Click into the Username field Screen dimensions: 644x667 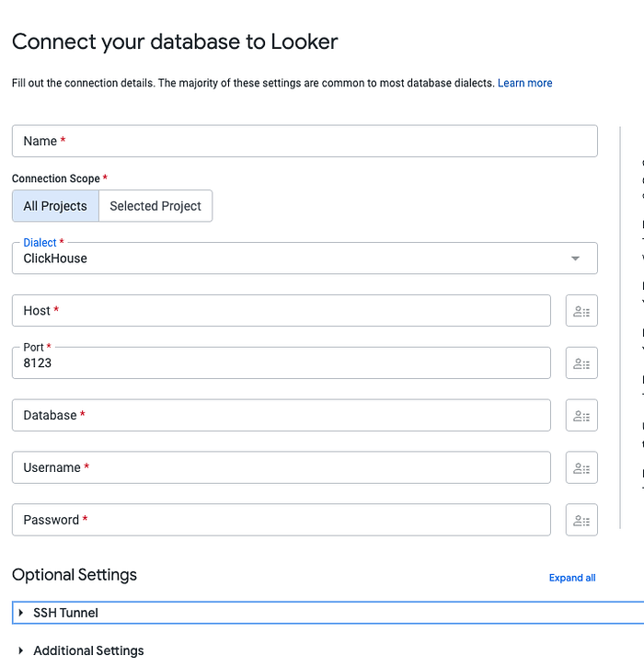pyautogui.click(x=282, y=467)
